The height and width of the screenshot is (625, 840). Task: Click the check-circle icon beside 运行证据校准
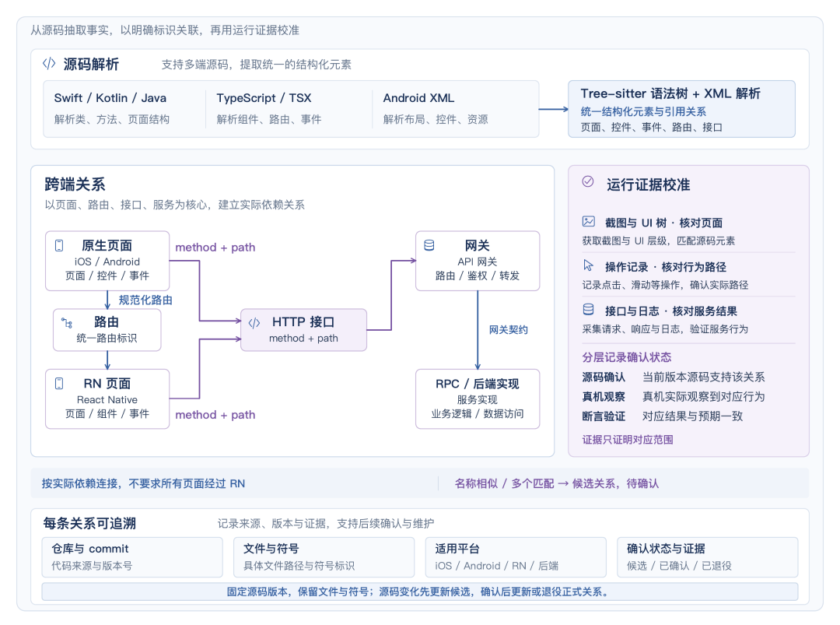[x=588, y=181]
